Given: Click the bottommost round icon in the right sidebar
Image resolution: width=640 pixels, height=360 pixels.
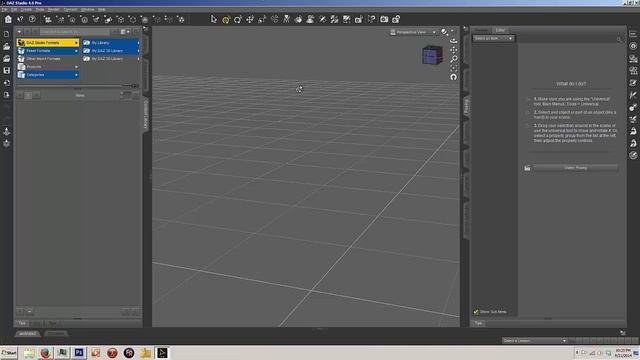Looking at the screenshot, I should click(x=633, y=156).
